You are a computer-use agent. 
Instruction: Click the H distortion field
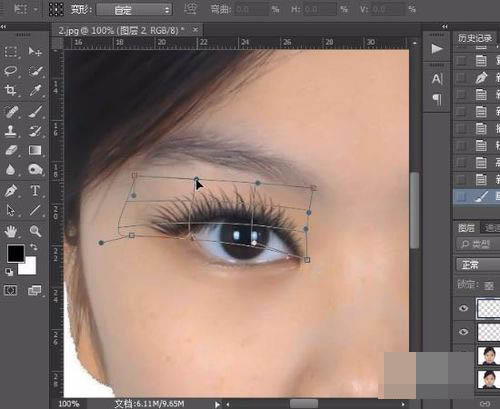tap(319, 10)
